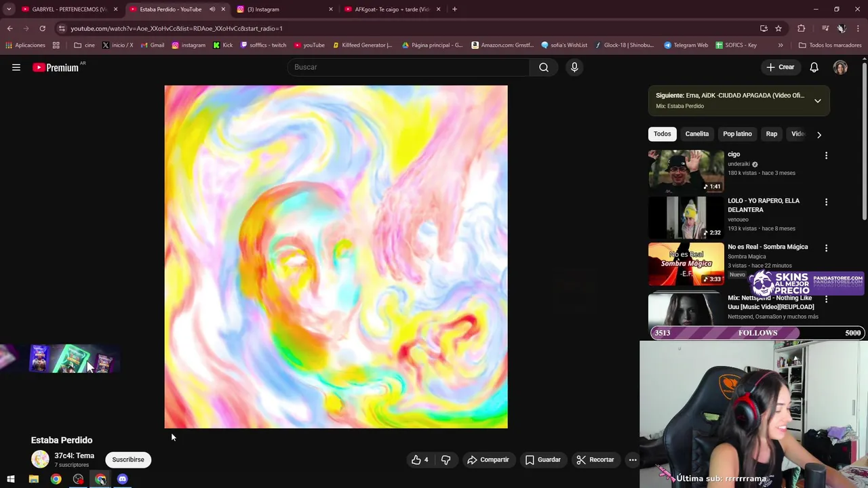This screenshot has height=488, width=868.
Task: Open the YouTube account avatar menu
Action: [x=840, y=67]
